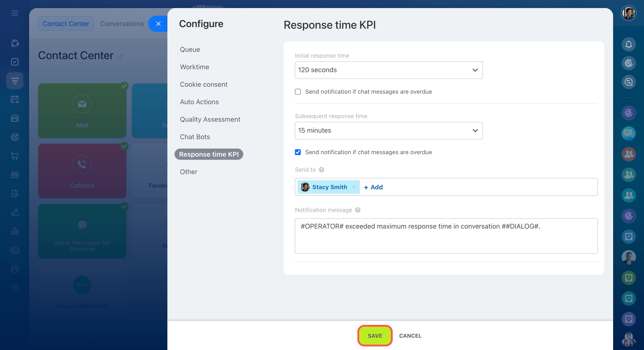
Task: Open the store building icon in left sidebar
Action: pos(15,118)
